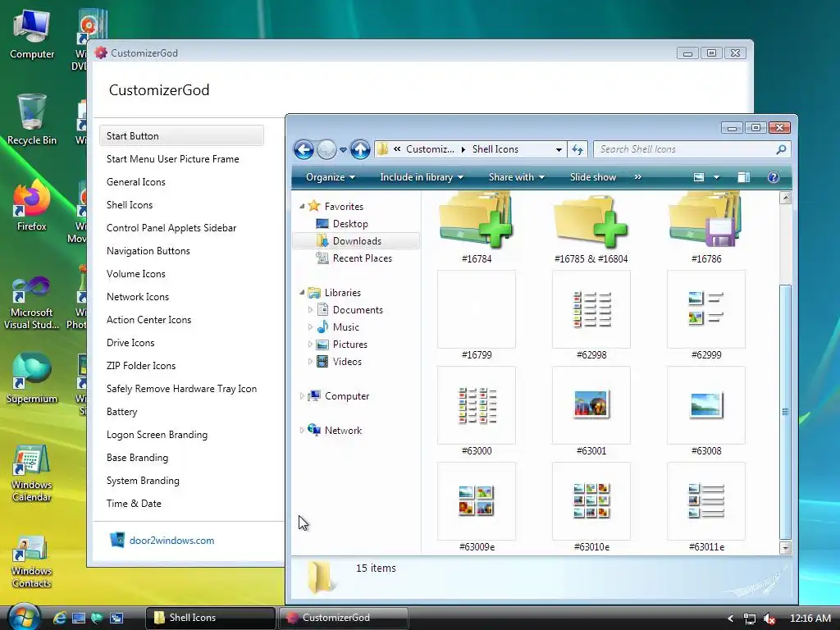Select Network in the navigation pane

343,430
